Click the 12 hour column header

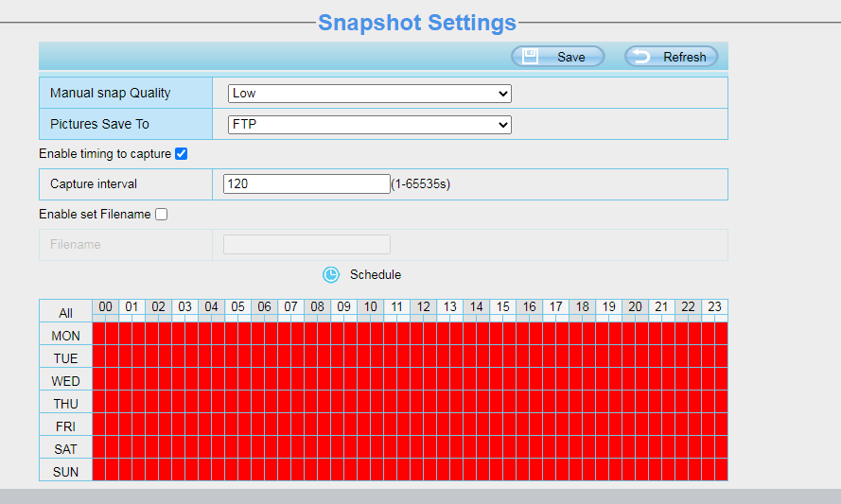tap(424, 307)
